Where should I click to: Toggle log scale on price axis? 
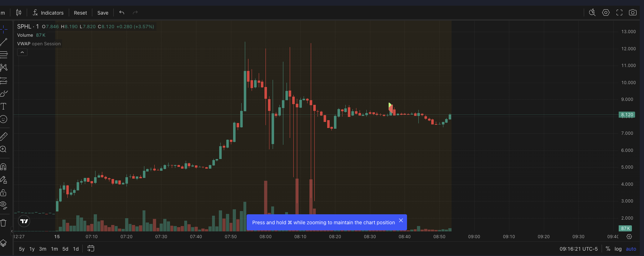pos(618,249)
